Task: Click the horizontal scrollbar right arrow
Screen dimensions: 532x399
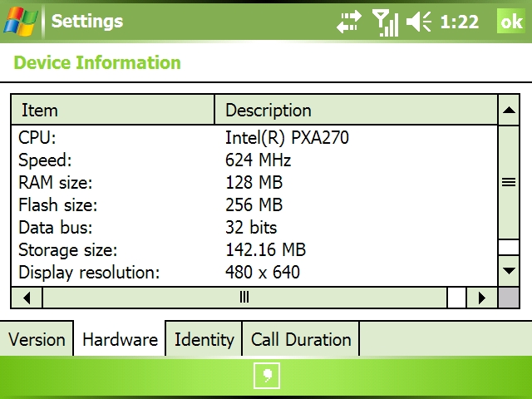Action: pyautogui.click(x=482, y=298)
